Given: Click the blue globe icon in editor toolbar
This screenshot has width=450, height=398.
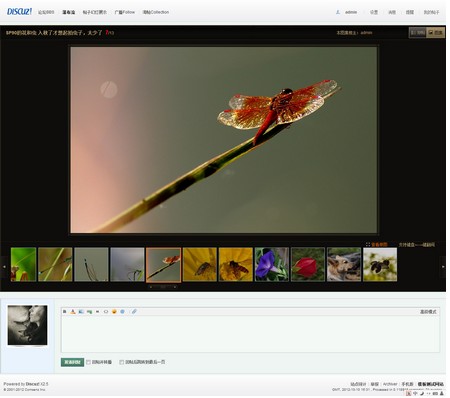Looking at the screenshot, I should (122, 312).
